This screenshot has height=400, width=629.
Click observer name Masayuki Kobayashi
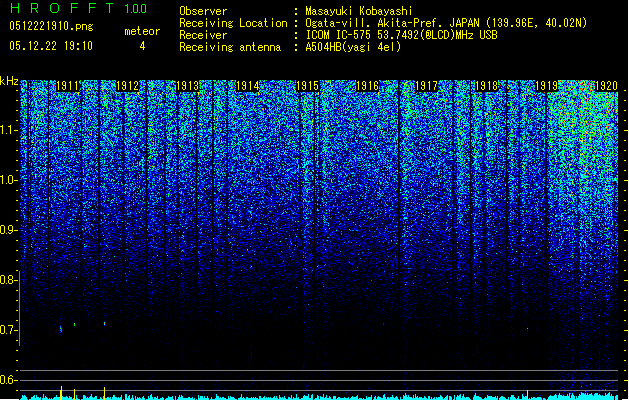tap(359, 11)
